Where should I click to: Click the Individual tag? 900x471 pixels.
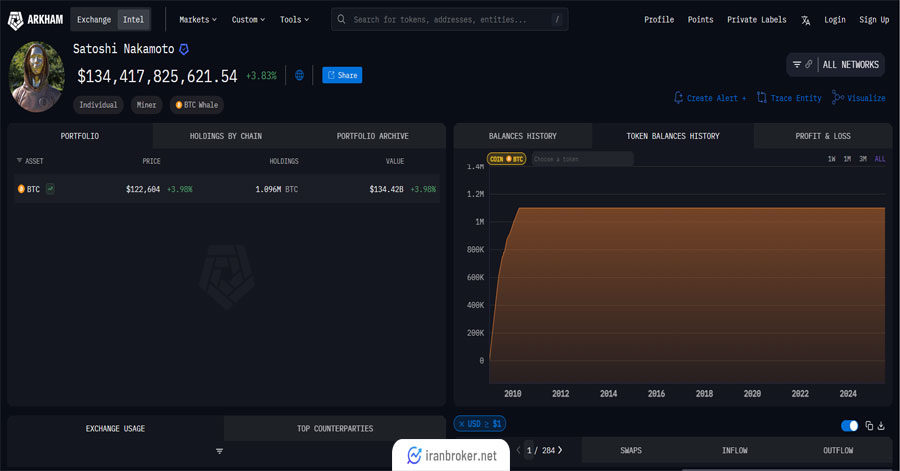[98, 105]
